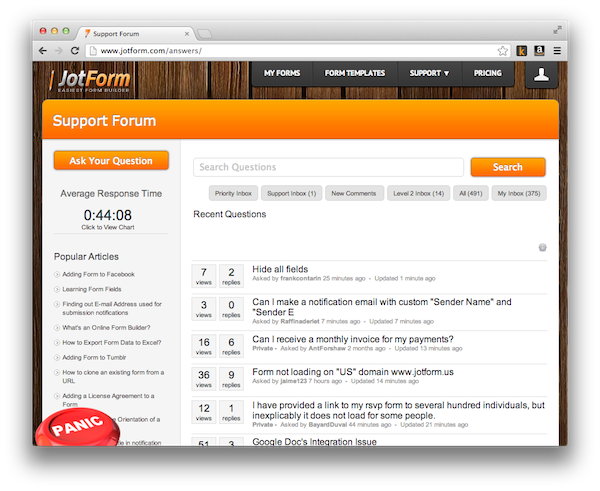600x491 pixels.
Task: Click username AntForshaw
Action: [327, 349]
